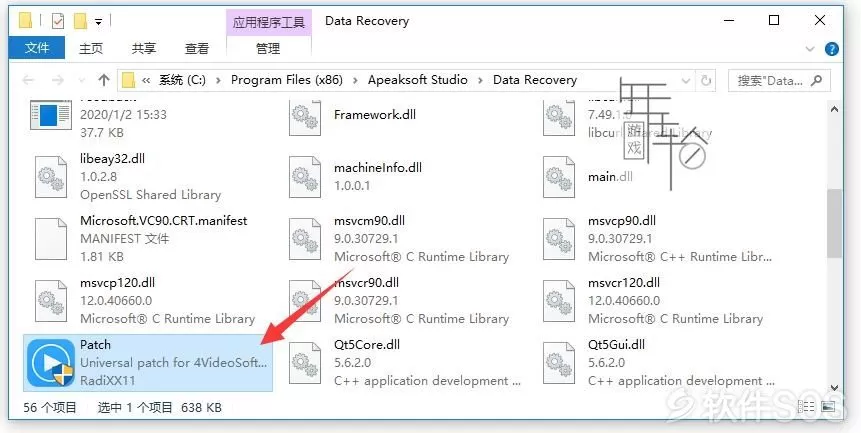
Task: Click the Microsoft.VC90.CRT.manifest file icon
Action: click(51, 239)
